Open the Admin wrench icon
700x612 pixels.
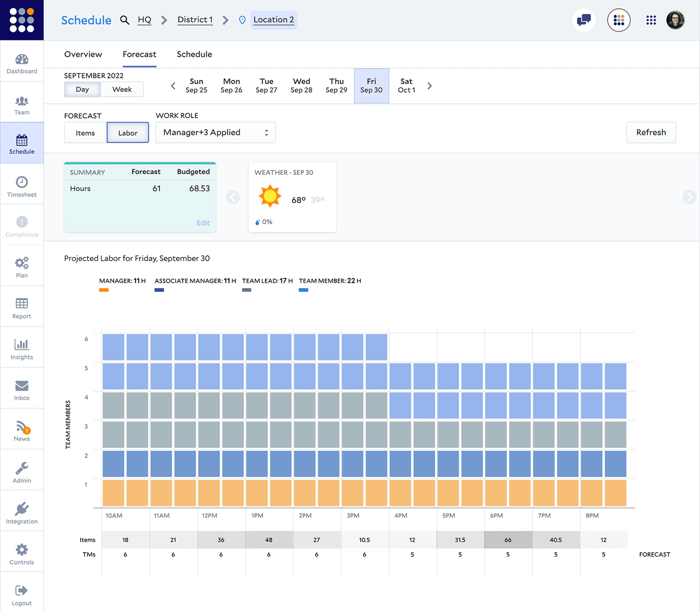22,468
